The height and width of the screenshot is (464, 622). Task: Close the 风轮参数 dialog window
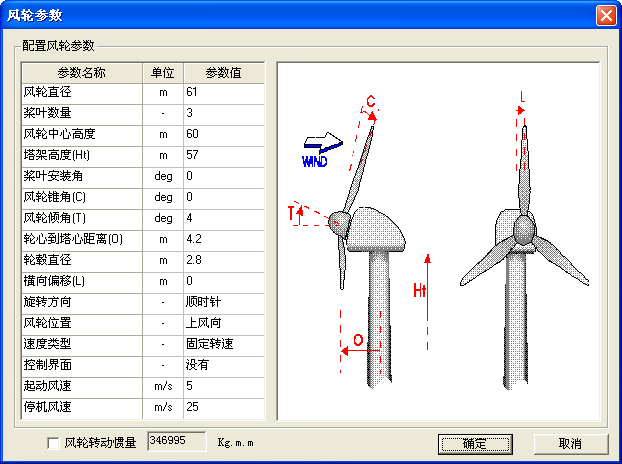pos(605,16)
